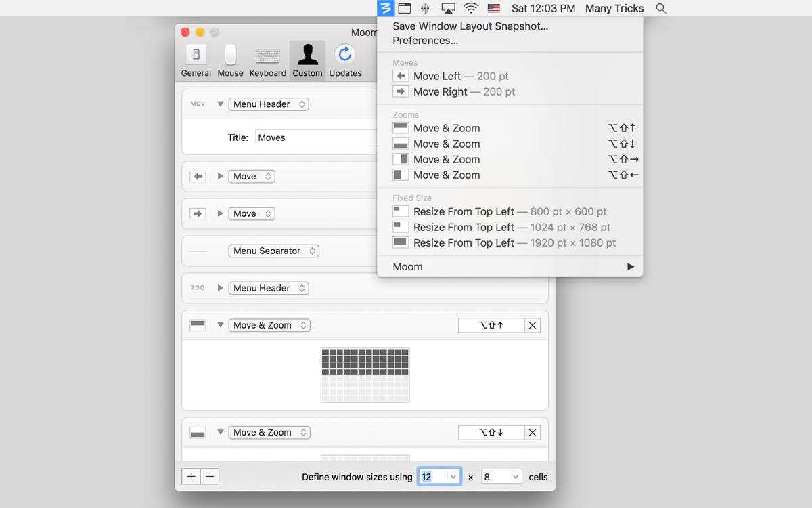Viewport: 812px width, 508px height.
Task: Select the Custom preferences tab
Action: 307,61
